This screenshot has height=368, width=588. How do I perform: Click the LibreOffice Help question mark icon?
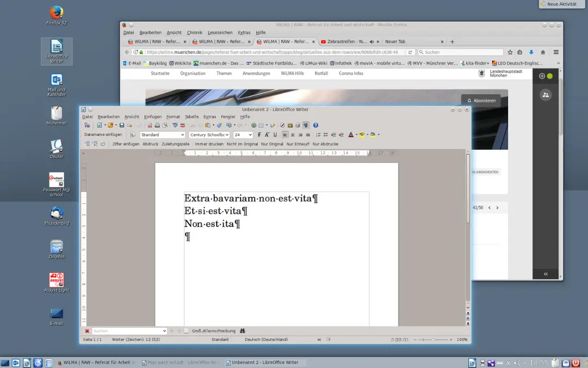(x=315, y=125)
